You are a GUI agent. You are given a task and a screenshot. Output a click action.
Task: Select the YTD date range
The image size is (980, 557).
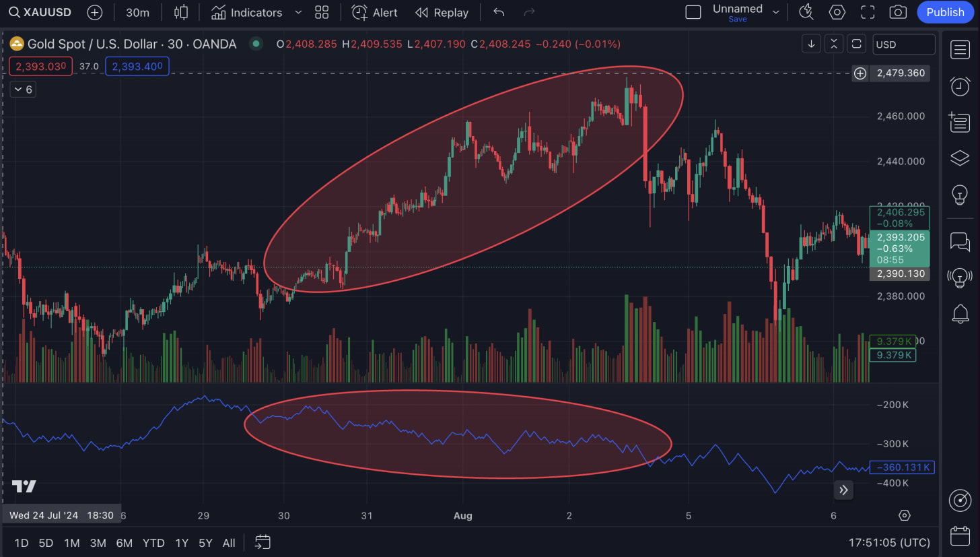pyautogui.click(x=153, y=542)
